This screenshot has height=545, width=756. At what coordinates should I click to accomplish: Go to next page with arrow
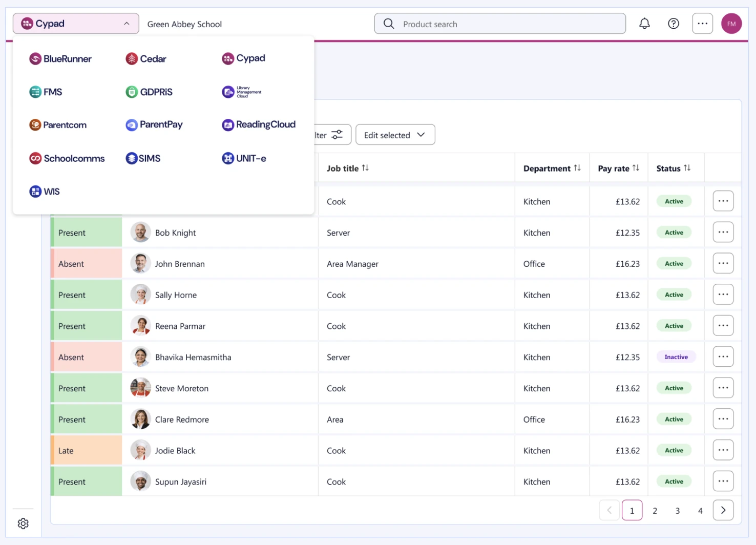pos(723,510)
